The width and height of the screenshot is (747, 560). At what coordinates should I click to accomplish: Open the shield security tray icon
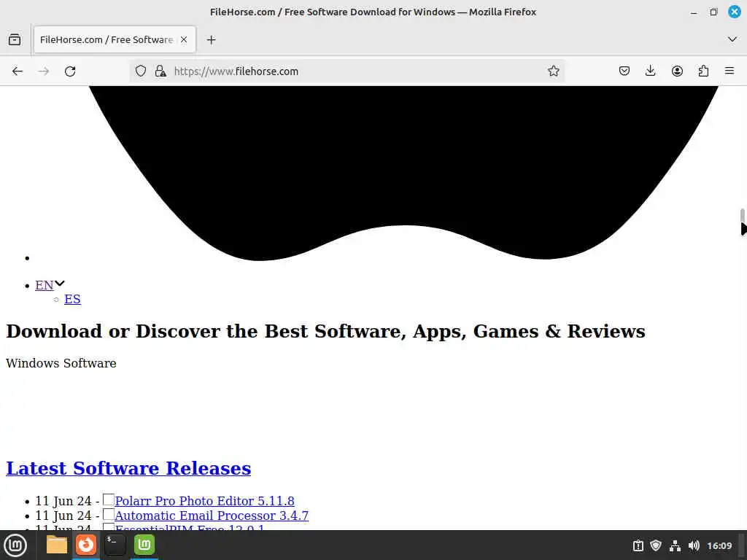[656, 545]
